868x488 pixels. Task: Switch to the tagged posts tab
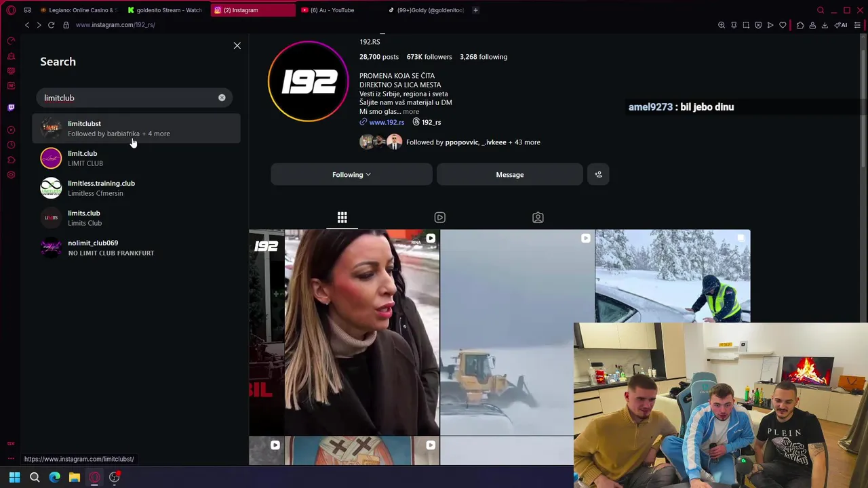click(538, 218)
